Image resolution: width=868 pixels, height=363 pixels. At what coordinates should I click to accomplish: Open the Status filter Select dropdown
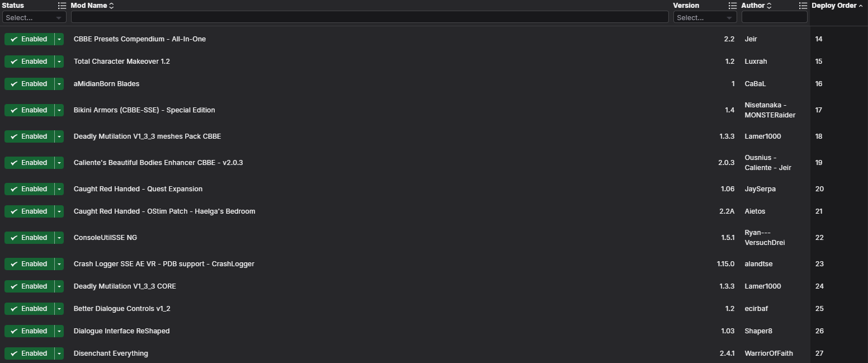[34, 17]
